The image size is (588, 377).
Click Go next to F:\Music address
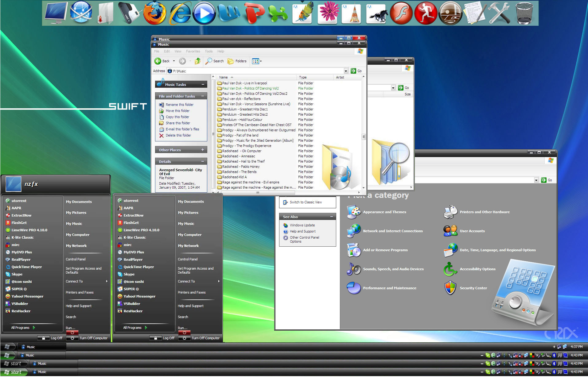click(x=356, y=71)
